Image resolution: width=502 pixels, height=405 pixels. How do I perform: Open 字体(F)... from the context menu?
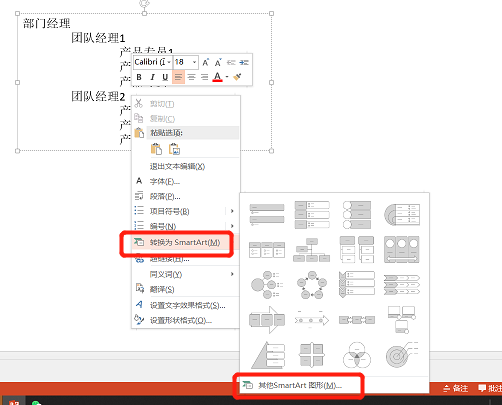(164, 181)
